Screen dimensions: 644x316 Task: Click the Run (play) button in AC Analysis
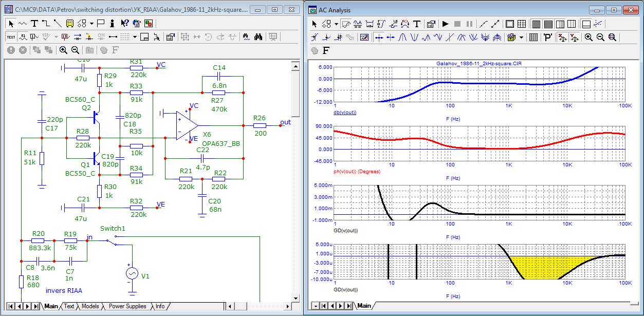point(446,24)
